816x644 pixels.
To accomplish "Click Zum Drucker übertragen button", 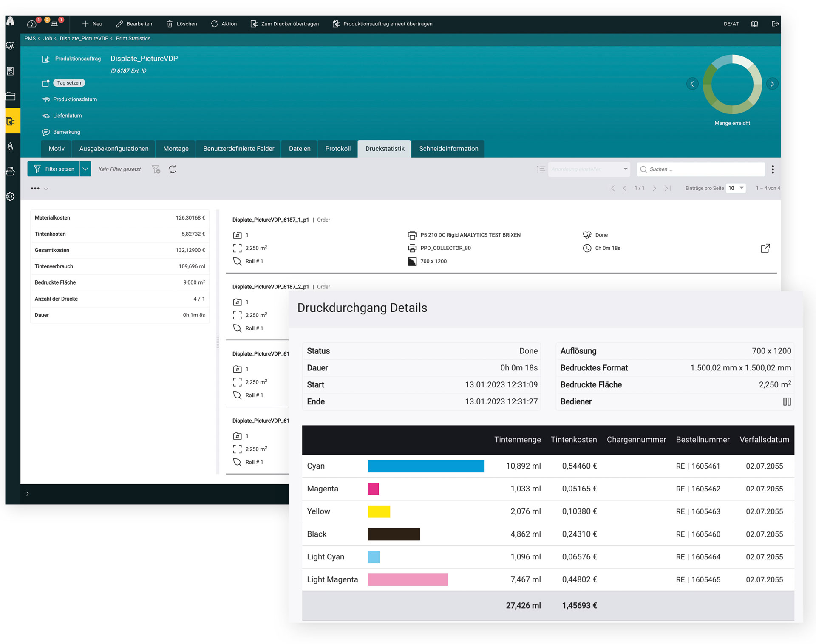I will pyautogui.click(x=285, y=24).
